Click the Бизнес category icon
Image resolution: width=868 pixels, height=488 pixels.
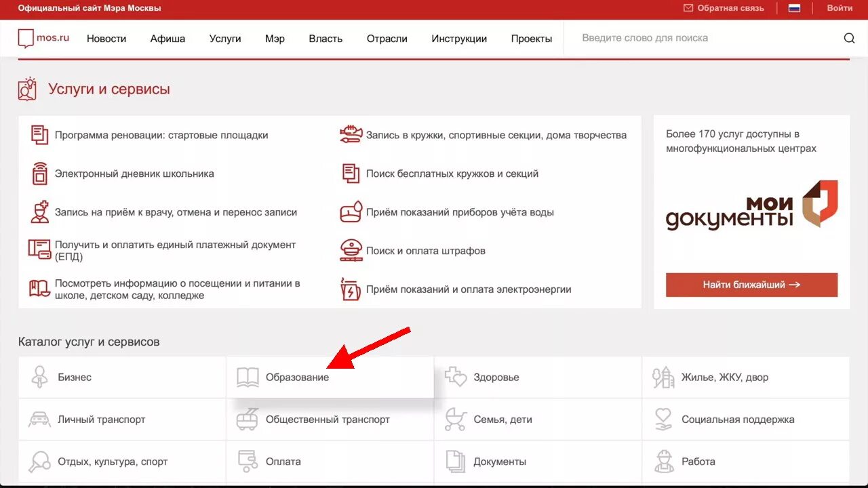point(39,377)
